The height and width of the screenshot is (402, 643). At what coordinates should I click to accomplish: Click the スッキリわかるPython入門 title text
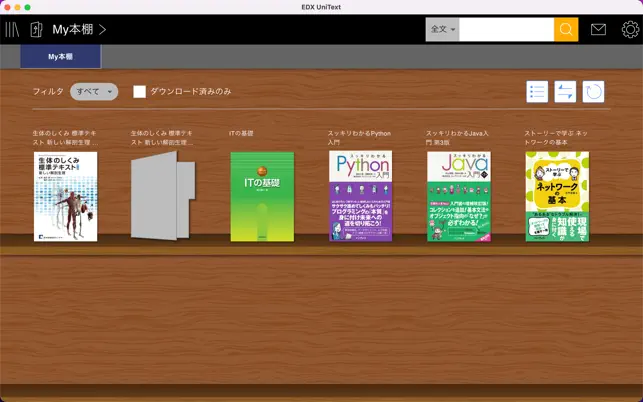coord(359,138)
